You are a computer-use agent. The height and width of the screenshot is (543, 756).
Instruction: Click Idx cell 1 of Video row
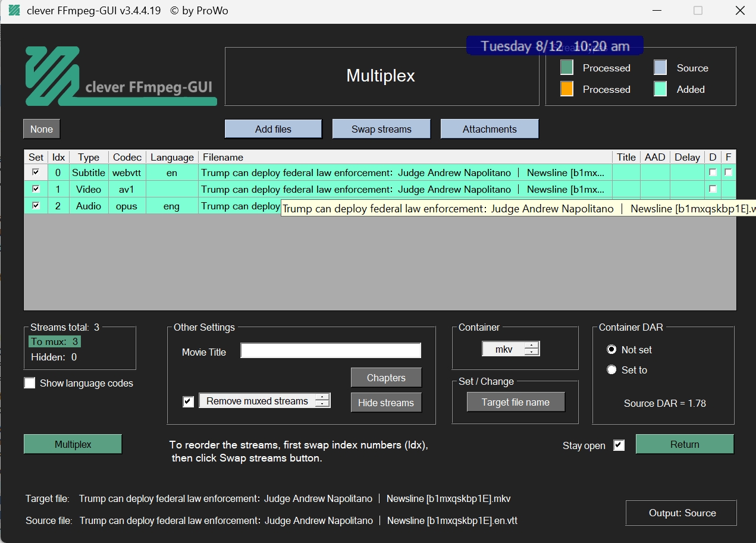[x=58, y=189]
